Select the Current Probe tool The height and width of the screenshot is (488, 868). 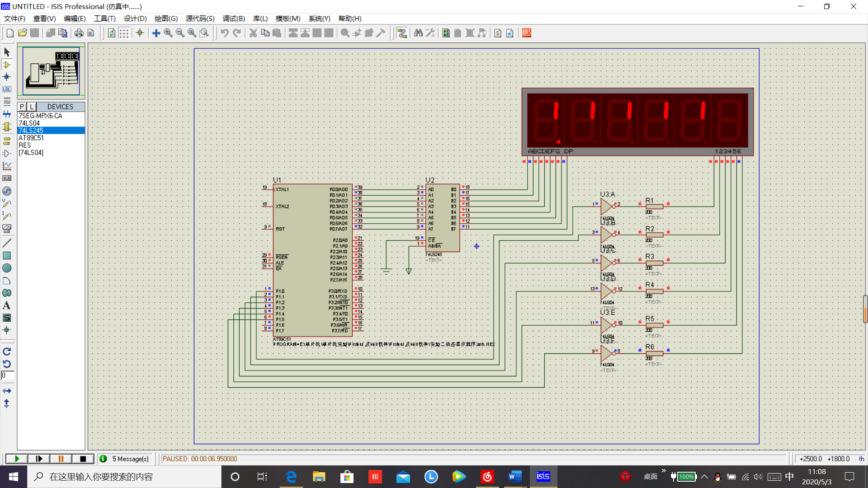[7, 216]
